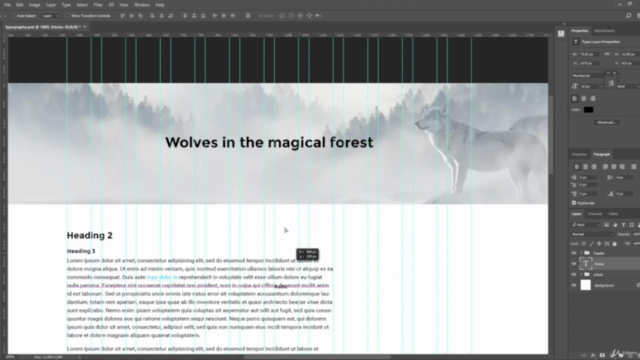
Task: Click center text in Properties panel
Action: coord(584,98)
